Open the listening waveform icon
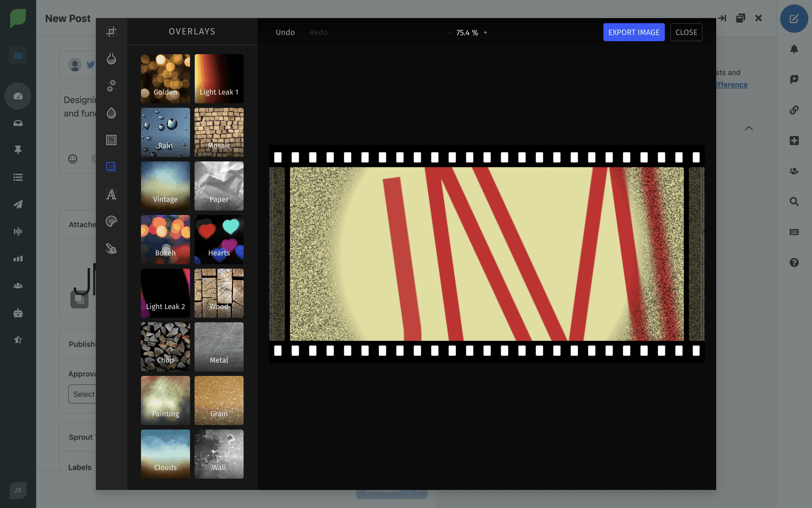Screen dimensions: 812x508 point(18,231)
